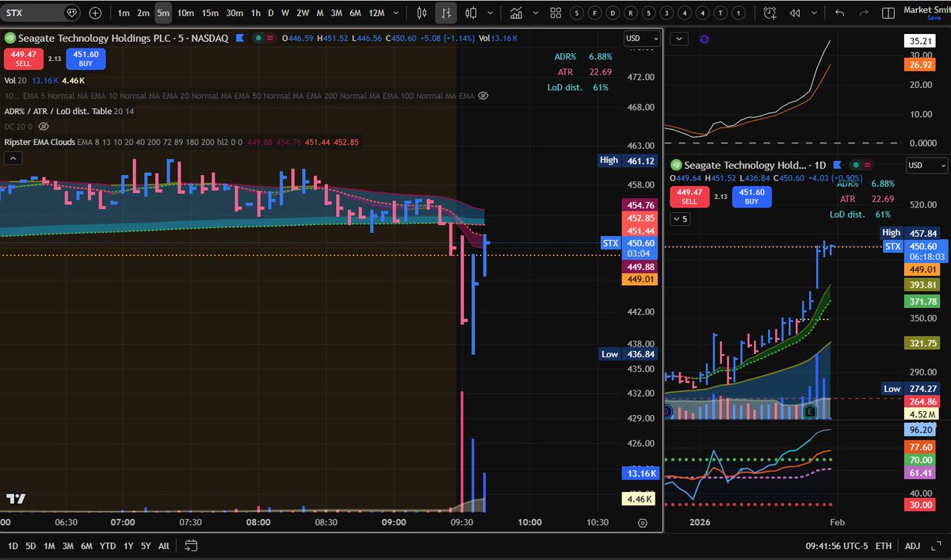Screen dimensions: 951x560
Task: Select the YTD date range
Action: pos(109,546)
